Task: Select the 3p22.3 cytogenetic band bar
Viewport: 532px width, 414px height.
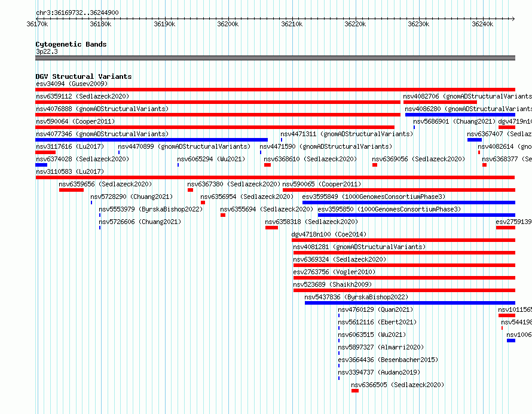Action: coord(275,58)
